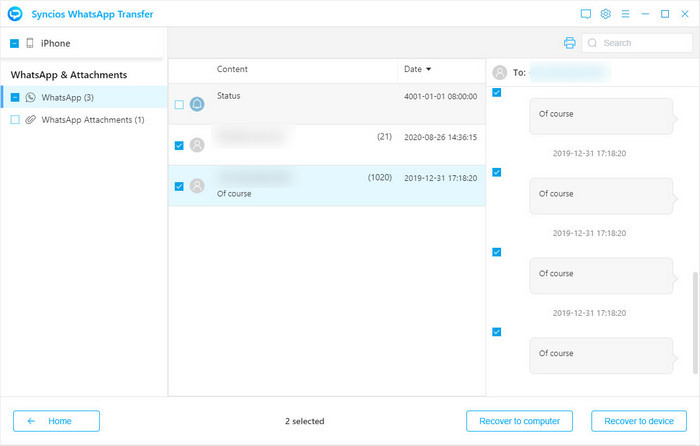The image size is (700, 446).
Task: Open settings gear icon
Action: click(605, 14)
